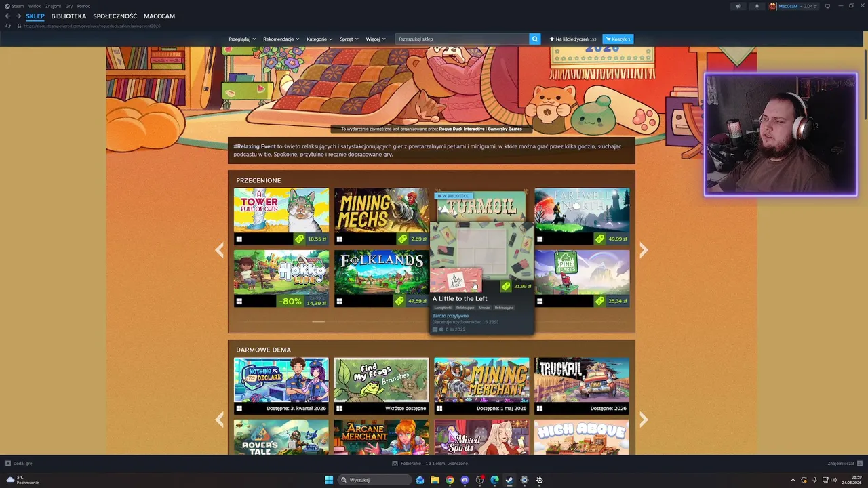
Task: Expand the Kategorie dropdown
Action: click(x=319, y=39)
